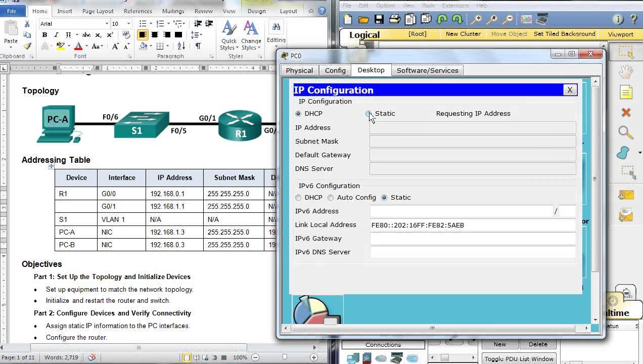Select the Inspect magnifier tool in Packet Tracer
643x364 pixels.
point(626,133)
